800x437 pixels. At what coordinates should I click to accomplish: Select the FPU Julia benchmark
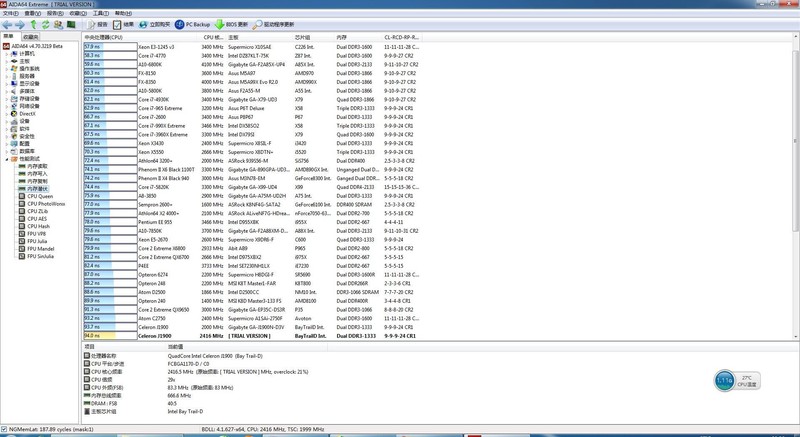(33, 241)
